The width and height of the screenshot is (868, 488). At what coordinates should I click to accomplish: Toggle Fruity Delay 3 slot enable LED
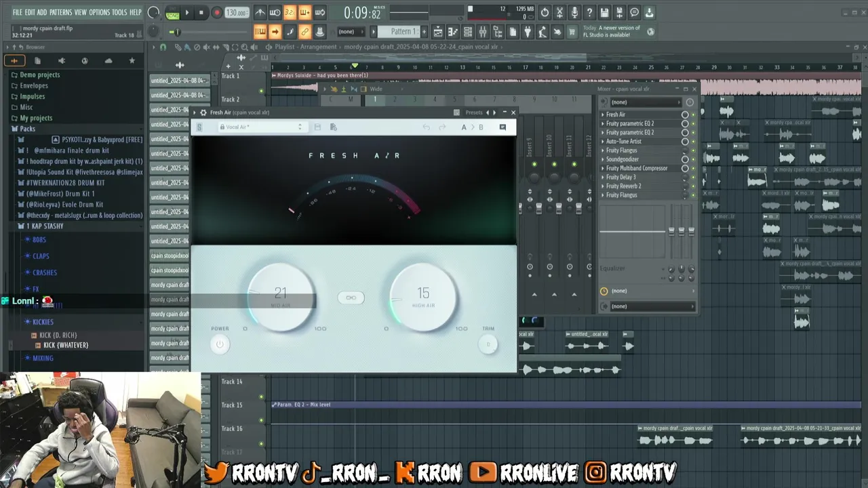693,178
